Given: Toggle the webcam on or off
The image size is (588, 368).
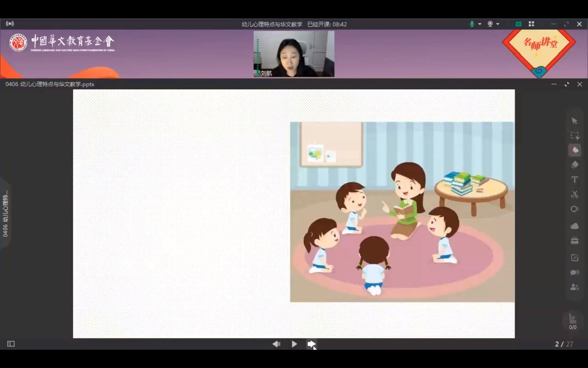Looking at the screenshot, I should [490, 24].
